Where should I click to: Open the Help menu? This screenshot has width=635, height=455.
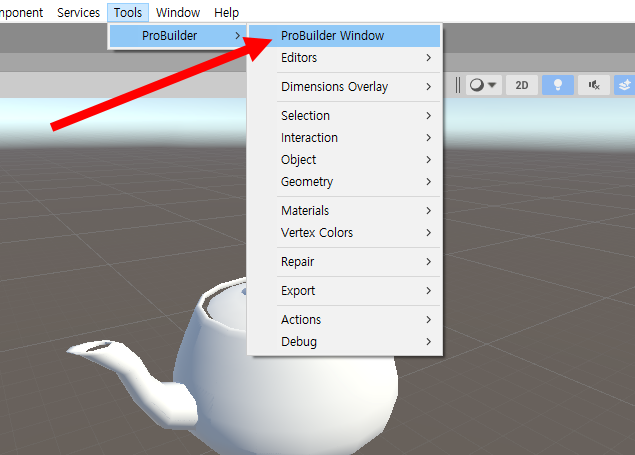(x=226, y=13)
